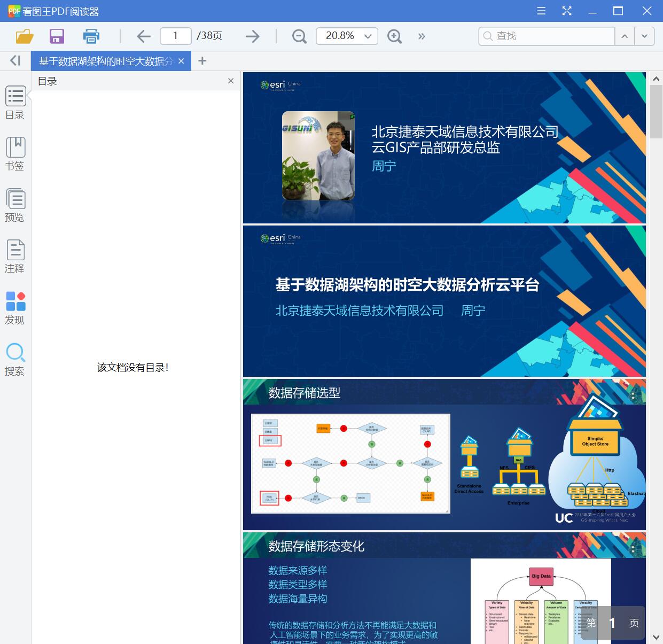Go to the next page with the arrow
Viewport: 663px width, 644px height.
(252, 36)
